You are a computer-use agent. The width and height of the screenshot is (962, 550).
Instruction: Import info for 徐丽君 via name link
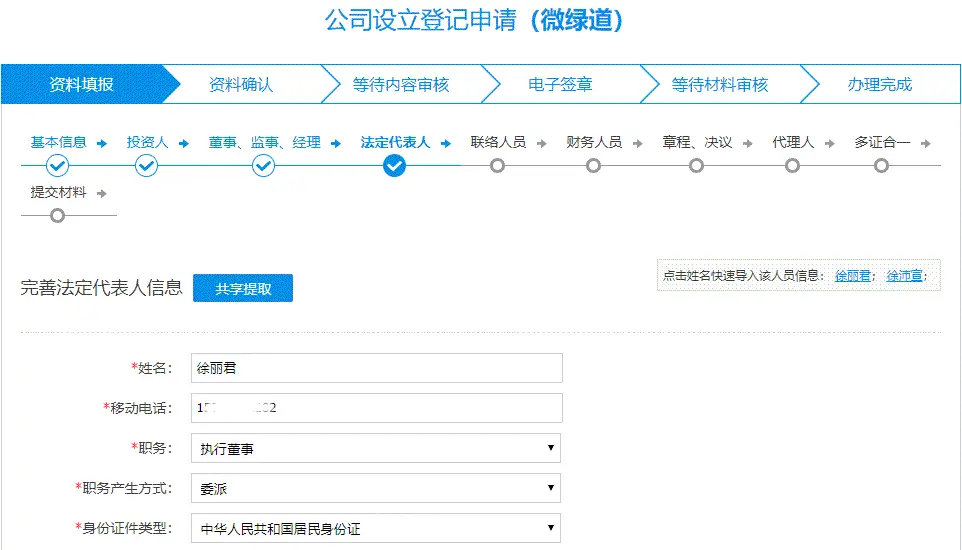(853, 276)
